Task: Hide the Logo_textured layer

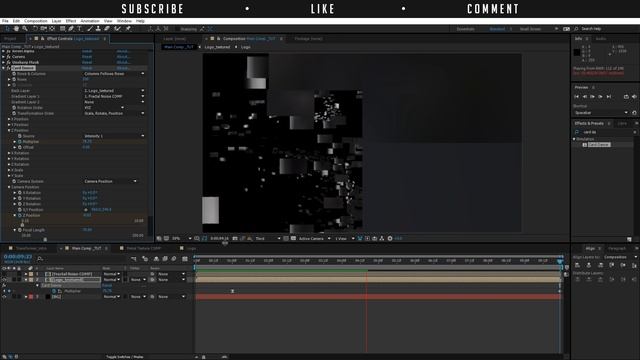Action: coord(4,280)
